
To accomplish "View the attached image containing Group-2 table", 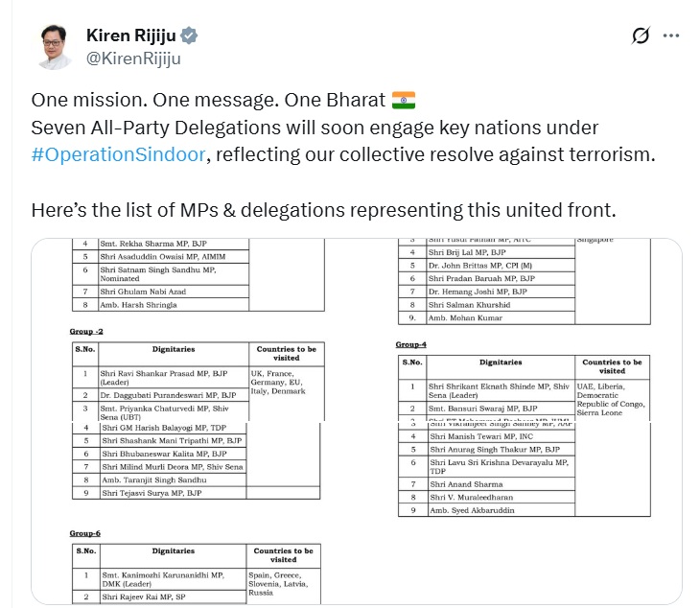I will pos(194,330).
